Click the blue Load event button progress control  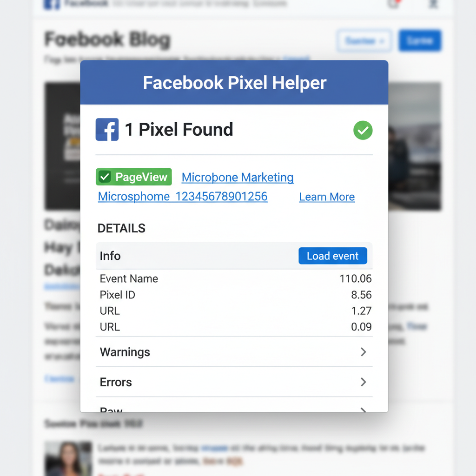coord(333,256)
